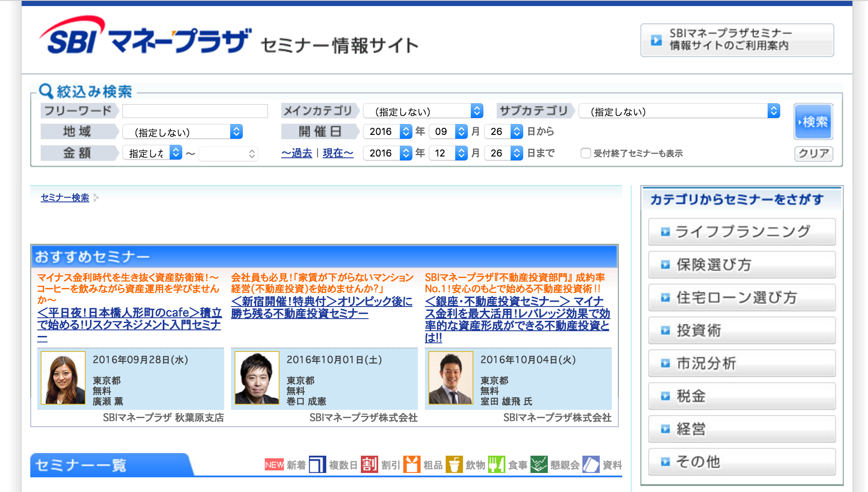Click the 複数日 legend icon

(317, 465)
